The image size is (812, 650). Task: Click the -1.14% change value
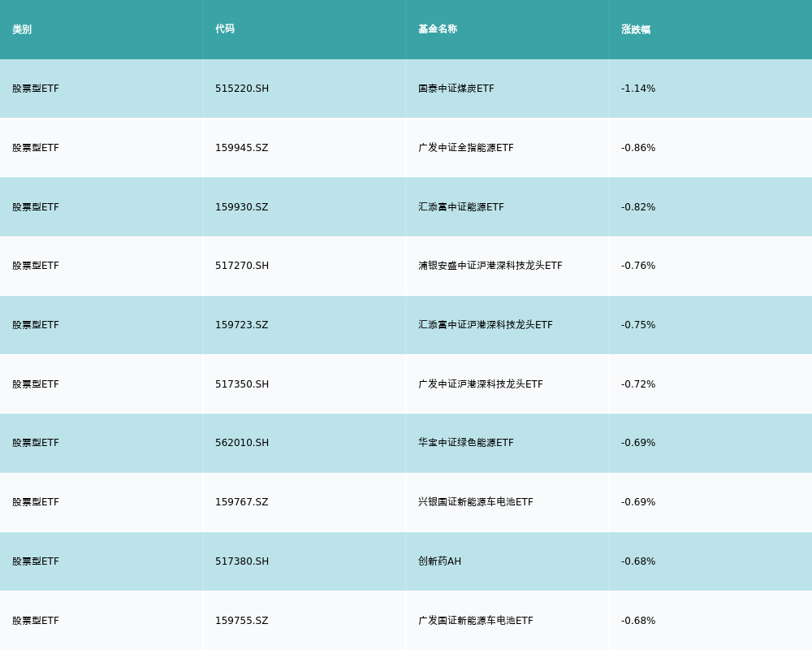tap(638, 89)
